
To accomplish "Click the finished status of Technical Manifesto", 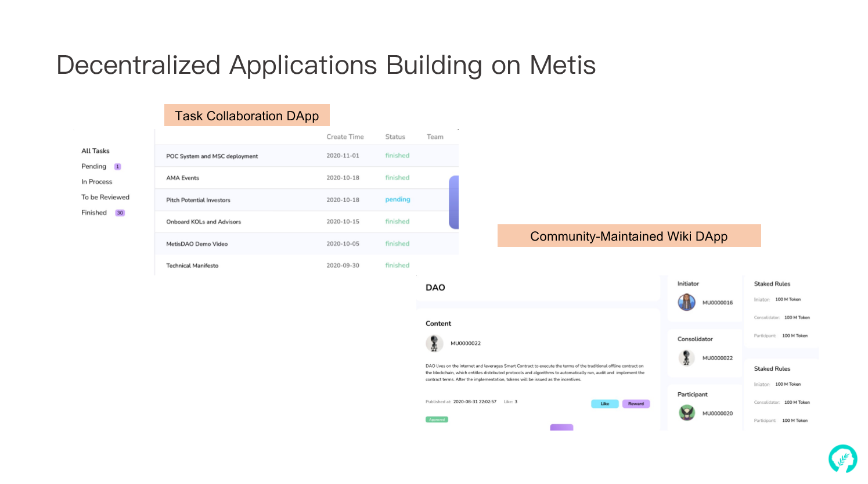I will 397,266.
